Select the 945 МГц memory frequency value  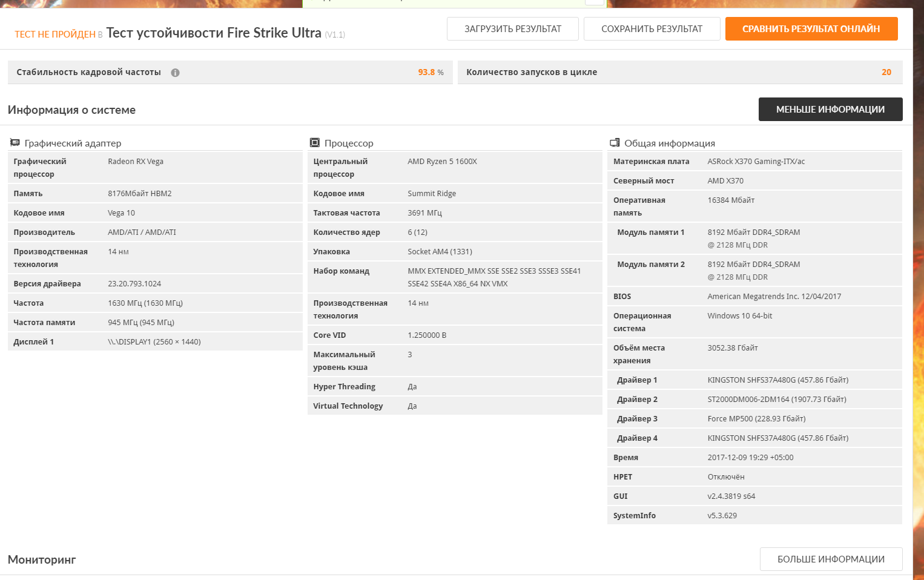point(141,323)
